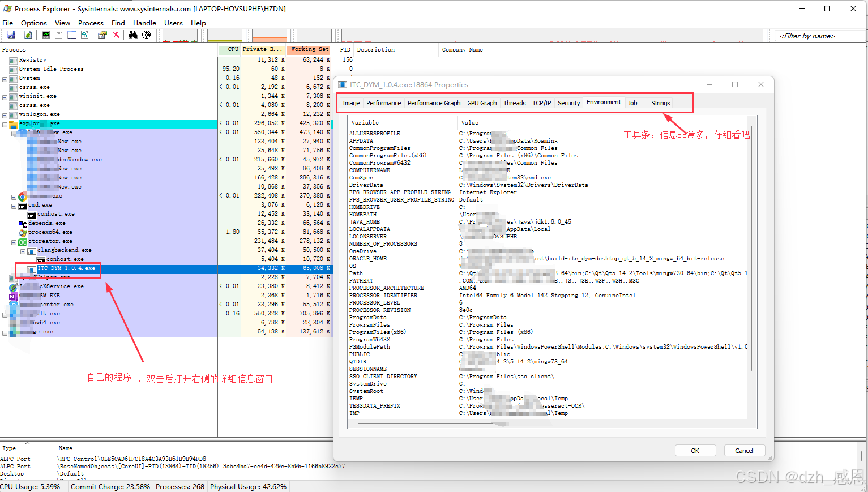Open the Handle menu

[144, 23]
